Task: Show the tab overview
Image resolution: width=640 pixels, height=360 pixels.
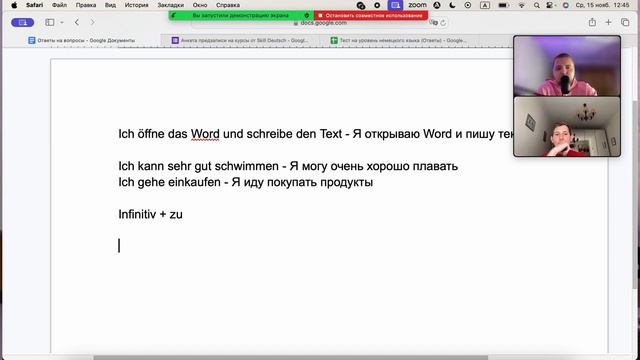Action: pos(625,22)
